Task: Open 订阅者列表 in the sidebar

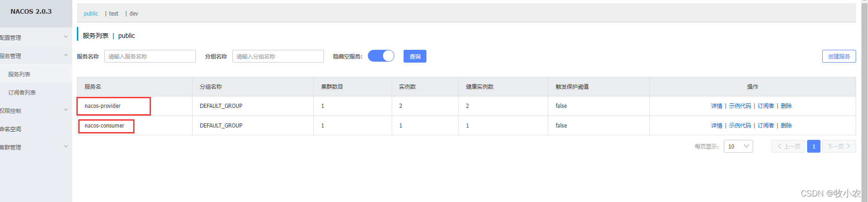Action: (22, 92)
